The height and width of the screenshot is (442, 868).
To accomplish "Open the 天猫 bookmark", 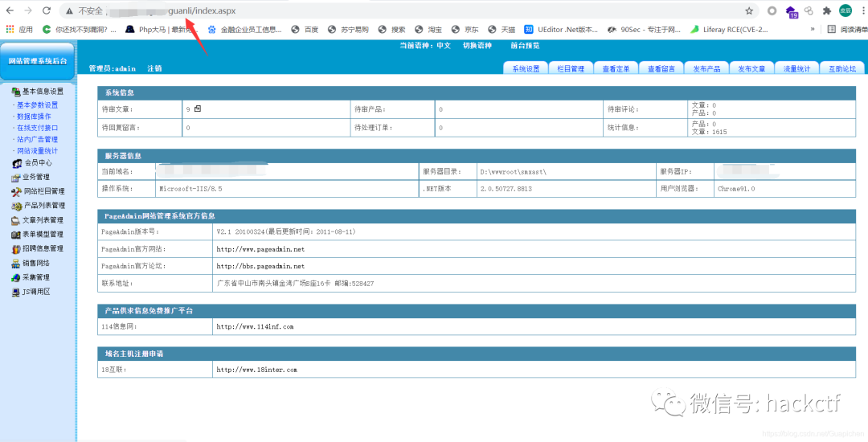I will click(502, 29).
